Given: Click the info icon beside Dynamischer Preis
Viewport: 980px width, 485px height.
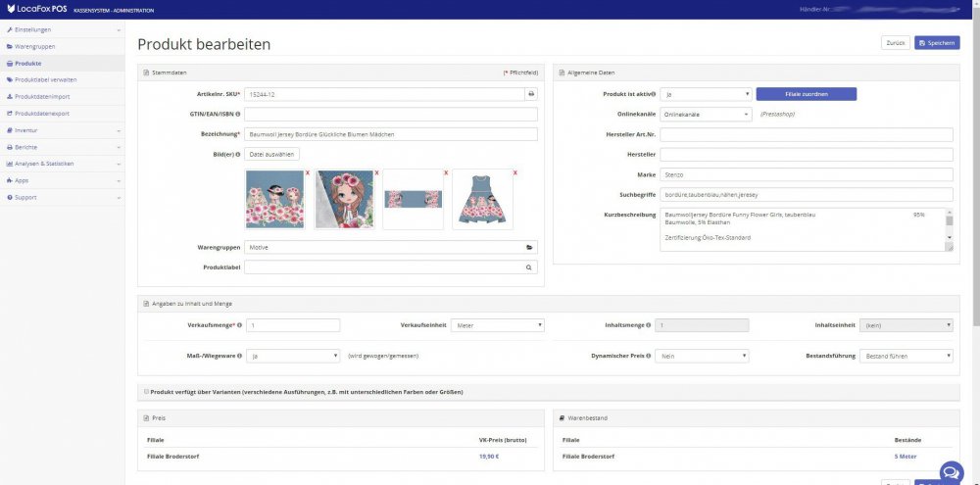Looking at the screenshot, I should pos(648,356).
